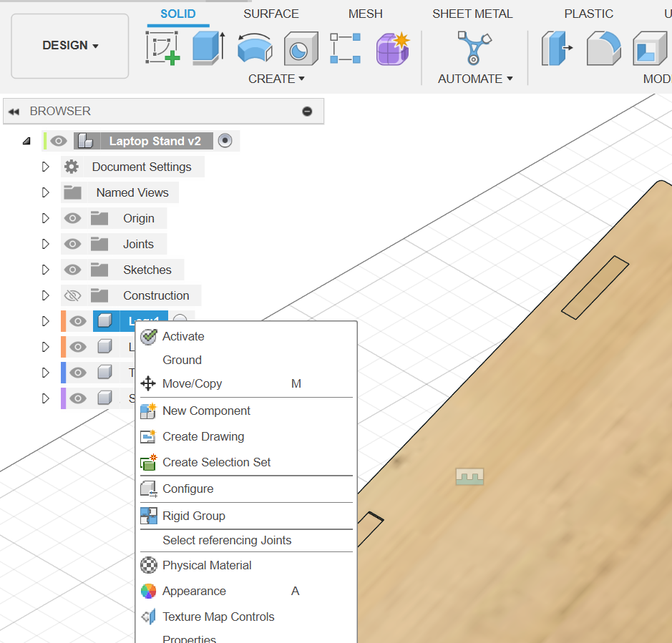Screen dimensions: 672x643
Task: Toggle visibility of the Sketches folder
Action: point(72,270)
